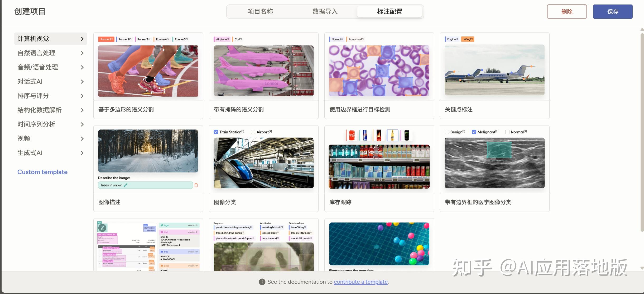
Task: Check the Airport checkbox
Action: 253,132
